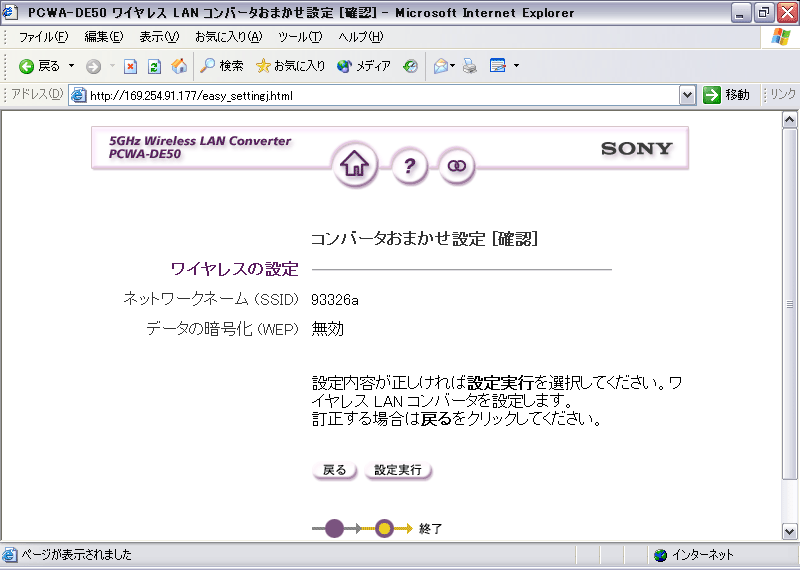Image resolution: width=800 pixels, height=570 pixels.
Task: Open the Edit (編集) menu
Action: (104, 37)
